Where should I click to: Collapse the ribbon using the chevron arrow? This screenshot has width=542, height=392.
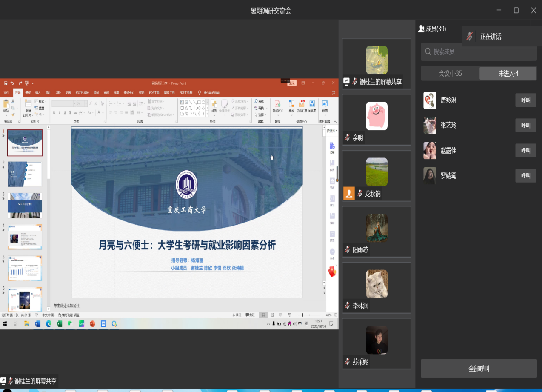pyautogui.click(x=334, y=121)
